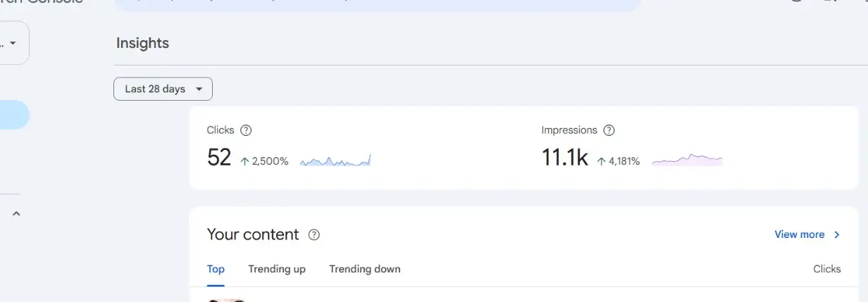This screenshot has width=868, height=302.
Task: Click the right chevron after View more
Action: point(837,235)
